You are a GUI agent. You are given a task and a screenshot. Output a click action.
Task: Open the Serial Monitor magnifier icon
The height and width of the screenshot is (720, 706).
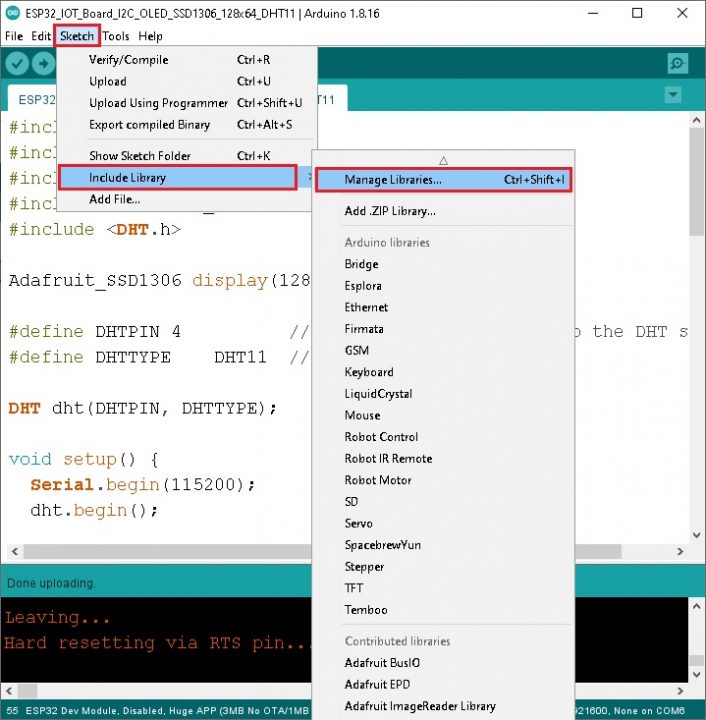click(678, 64)
